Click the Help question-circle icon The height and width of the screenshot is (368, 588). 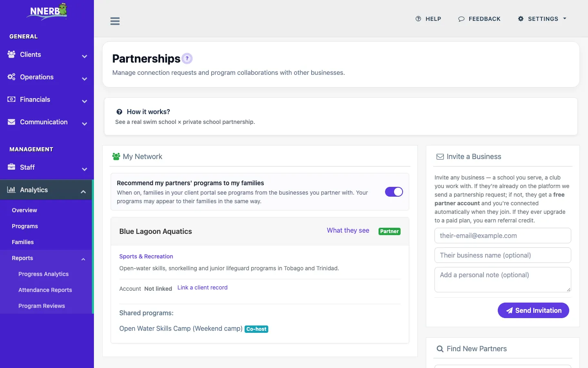[418, 19]
